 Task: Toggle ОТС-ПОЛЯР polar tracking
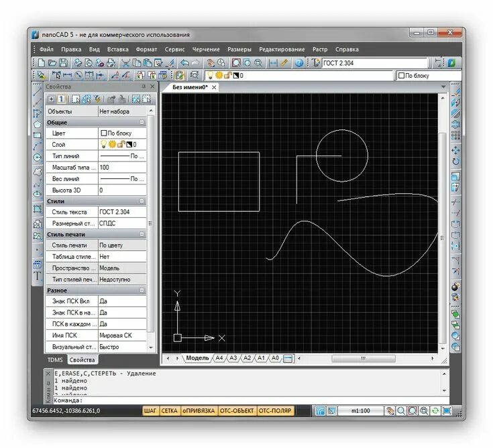tap(275, 410)
